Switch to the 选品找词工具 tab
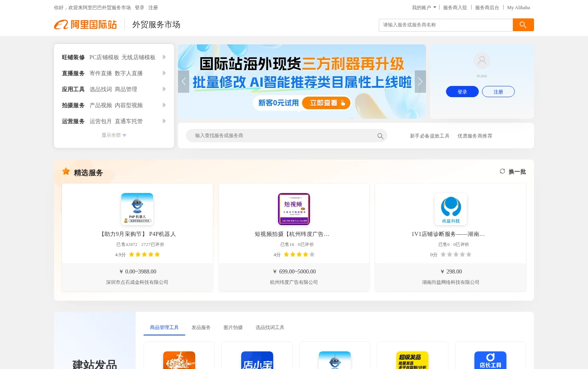Screen dimensions: 588x369 tap(270, 327)
